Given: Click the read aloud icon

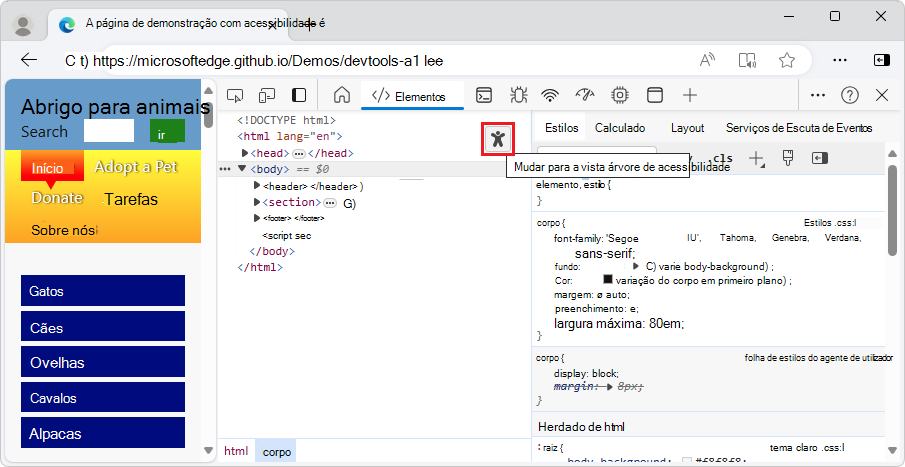Looking at the screenshot, I should click(x=708, y=60).
